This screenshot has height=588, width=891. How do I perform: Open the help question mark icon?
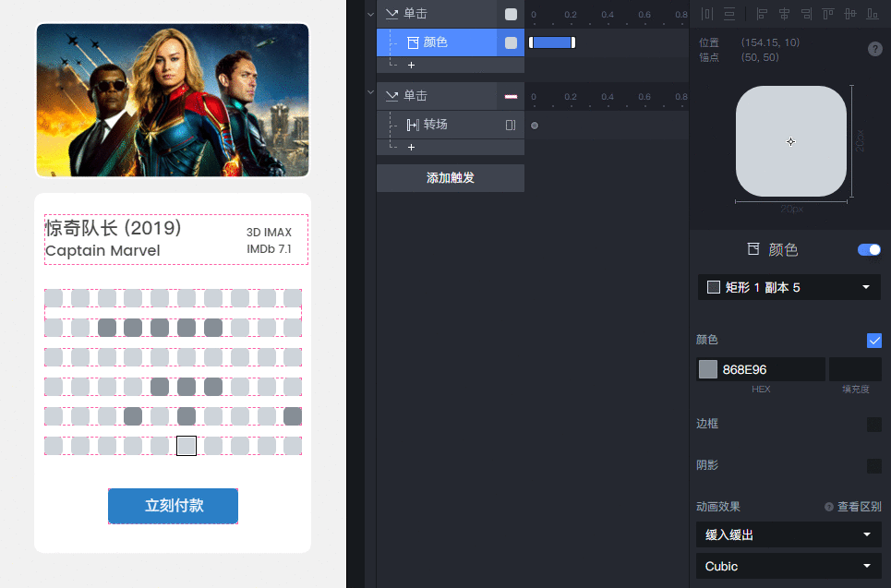(x=875, y=49)
